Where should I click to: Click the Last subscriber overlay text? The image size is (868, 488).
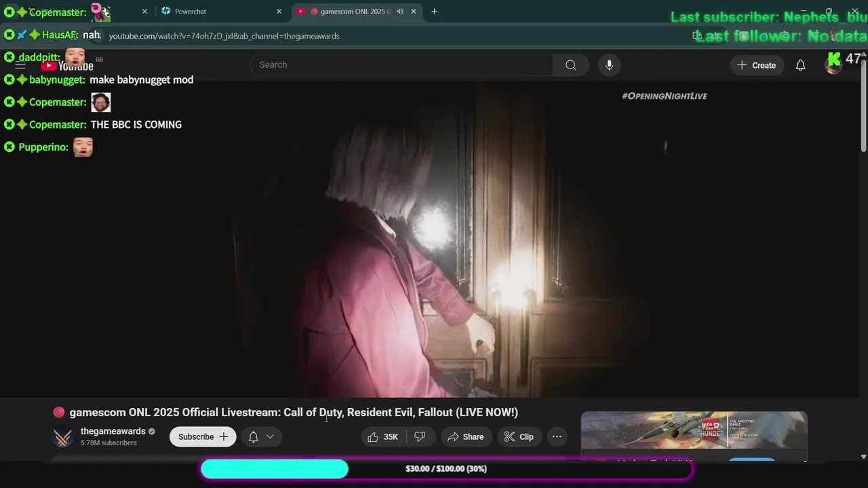tap(769, 18)
